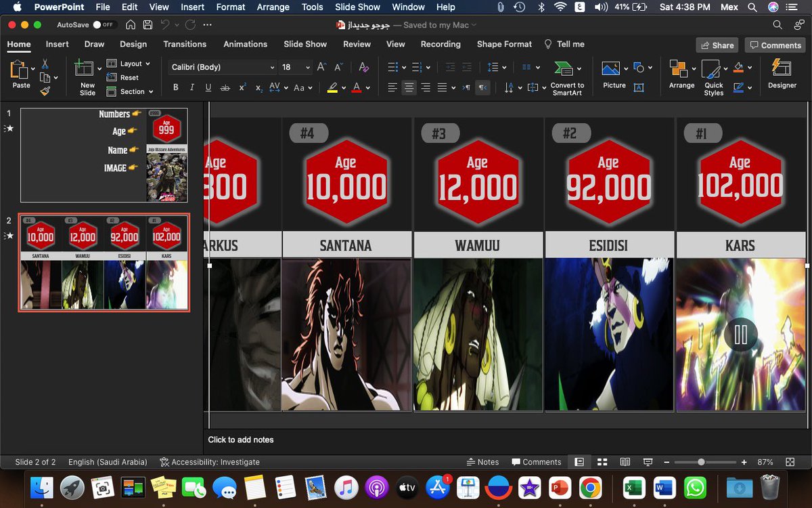Decrease the list indent level

(450, 67)
